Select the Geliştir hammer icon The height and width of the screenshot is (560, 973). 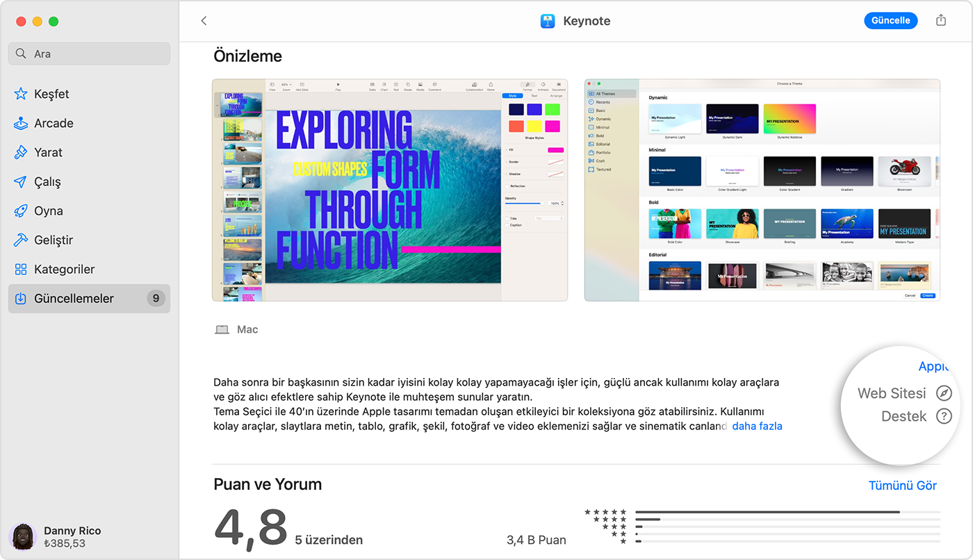point(21,240)
